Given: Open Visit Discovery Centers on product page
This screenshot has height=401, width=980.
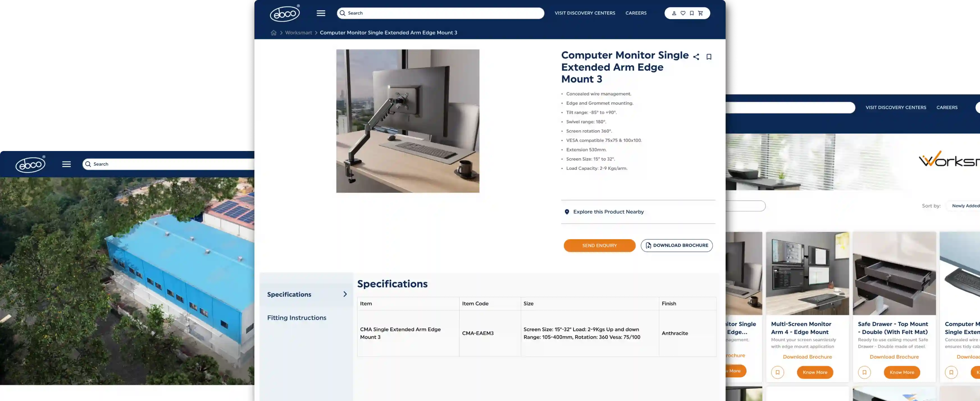Looking at the screenshot, I should 584,13.
